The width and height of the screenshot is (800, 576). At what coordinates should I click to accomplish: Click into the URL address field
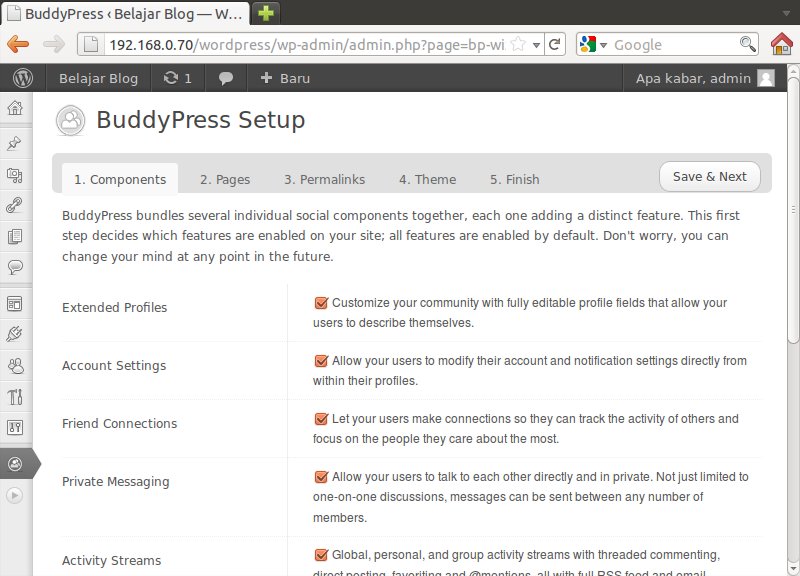(x=306, y=45)
